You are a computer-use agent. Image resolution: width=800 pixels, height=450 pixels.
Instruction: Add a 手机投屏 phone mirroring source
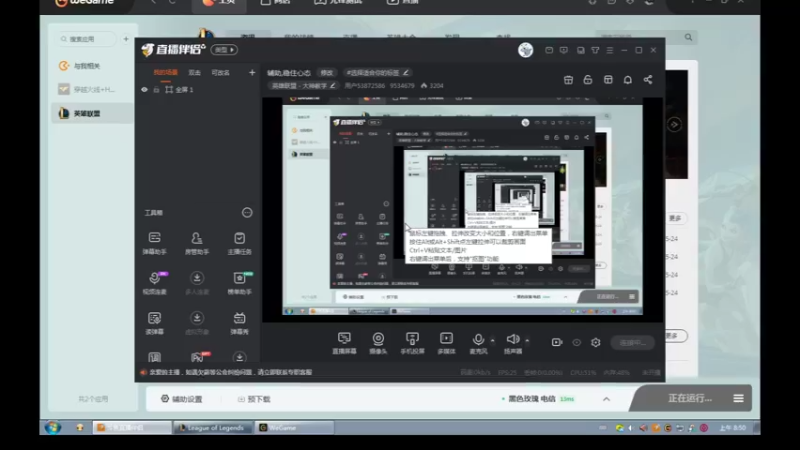[412, 343]
